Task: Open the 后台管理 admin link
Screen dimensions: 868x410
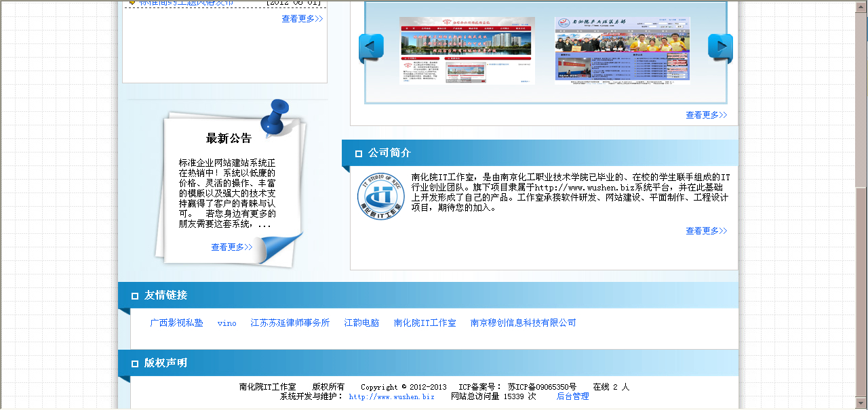Action: [572, 396]
